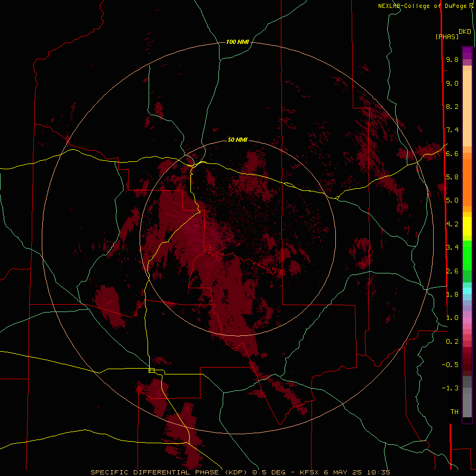
Task: Click the 8.2 scale label
Action: tap(452, 106)
